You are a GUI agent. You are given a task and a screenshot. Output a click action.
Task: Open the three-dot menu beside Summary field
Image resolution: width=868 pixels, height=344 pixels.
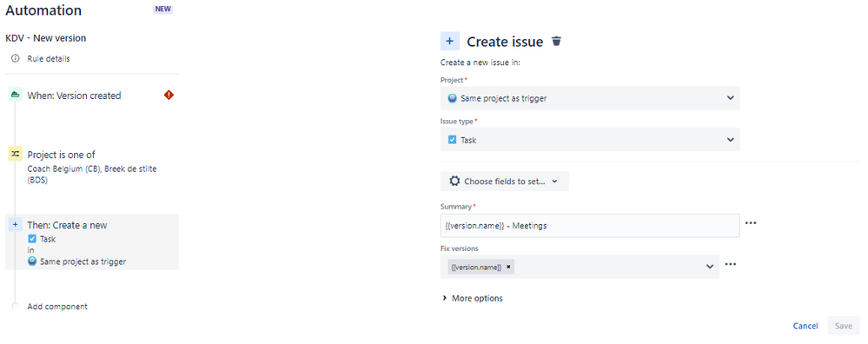[x=750, y=223]
